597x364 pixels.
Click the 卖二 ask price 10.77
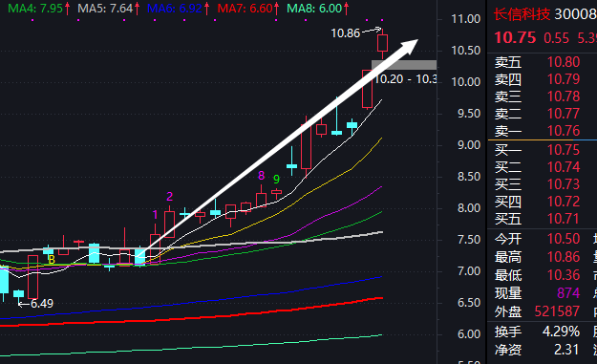tap(564, 114)
